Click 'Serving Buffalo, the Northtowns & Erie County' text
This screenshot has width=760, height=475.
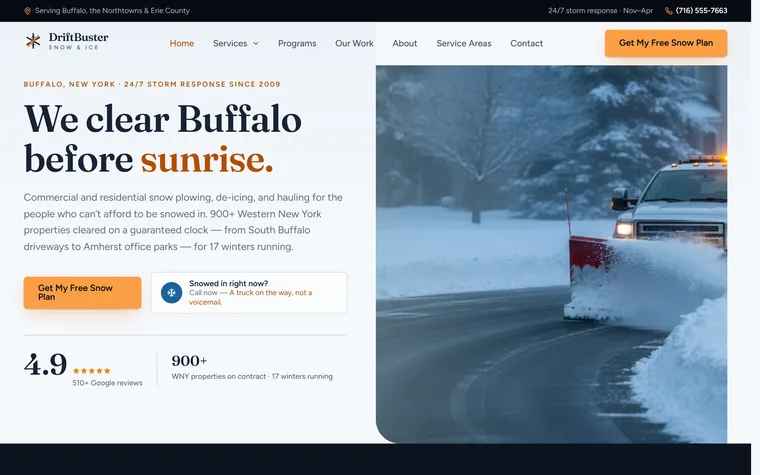(x=112, y=11)
